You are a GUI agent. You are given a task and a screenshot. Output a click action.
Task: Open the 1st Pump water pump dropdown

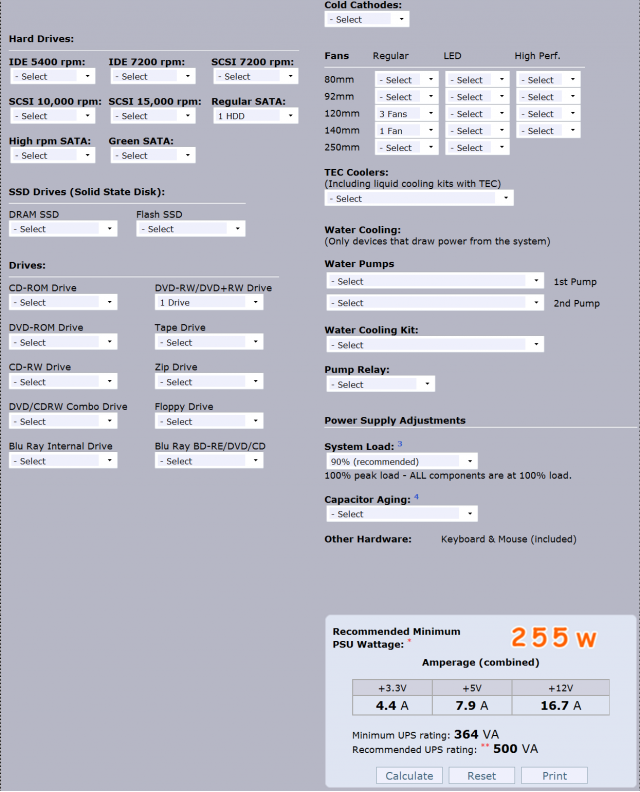[435, 281]
